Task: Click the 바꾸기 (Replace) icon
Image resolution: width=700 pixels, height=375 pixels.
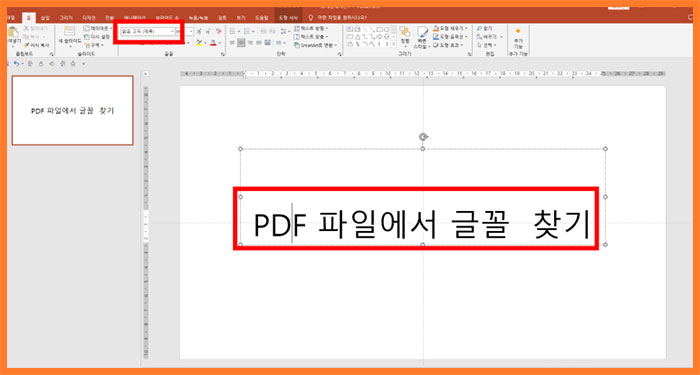Action: coord(479,37)
